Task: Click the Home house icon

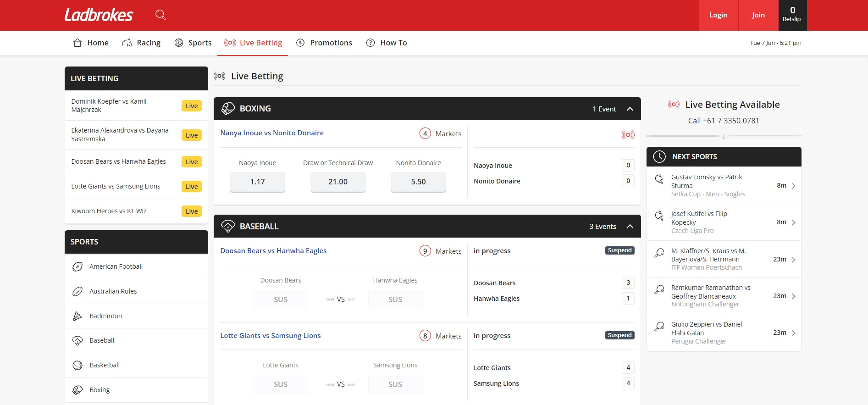Action: pyautogui.click(x=77, y=43)
